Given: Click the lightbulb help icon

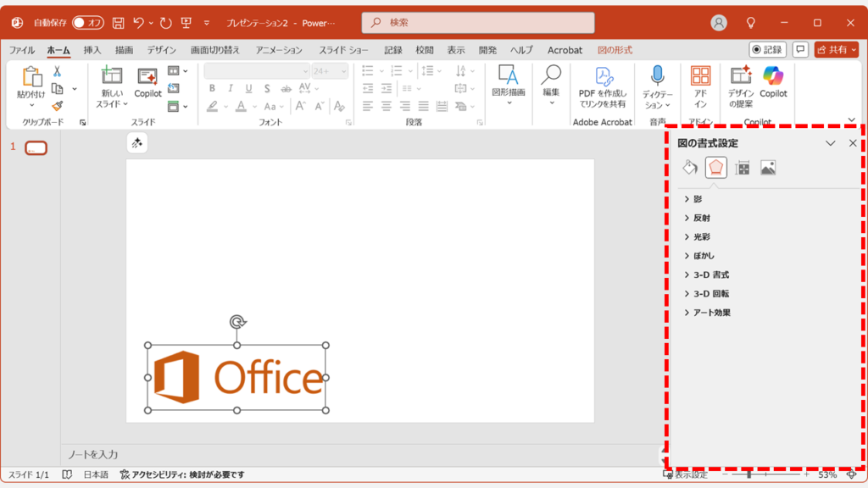Looking at the screenshot, I should coord(751,23).
